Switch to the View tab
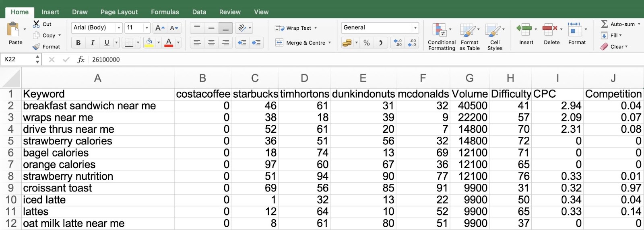 [261, 12]
